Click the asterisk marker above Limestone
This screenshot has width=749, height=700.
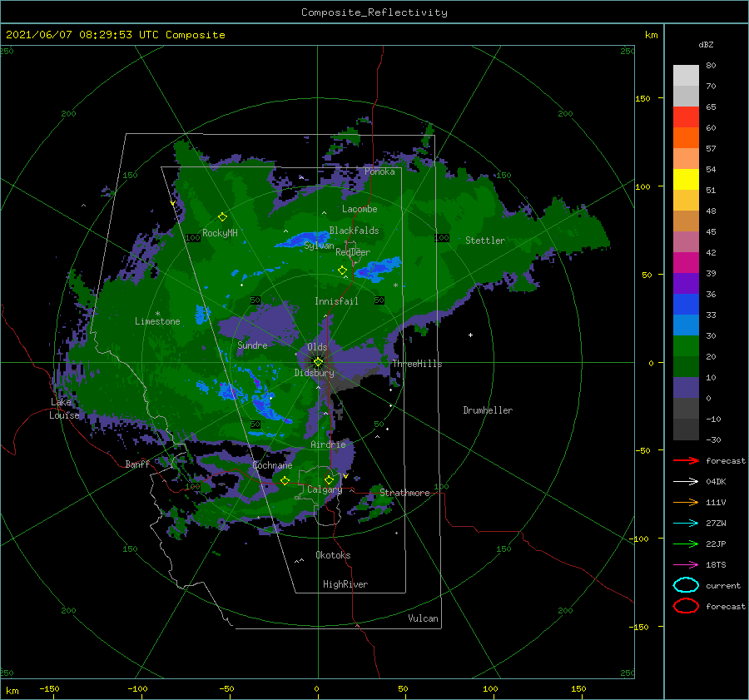point(157,314)
